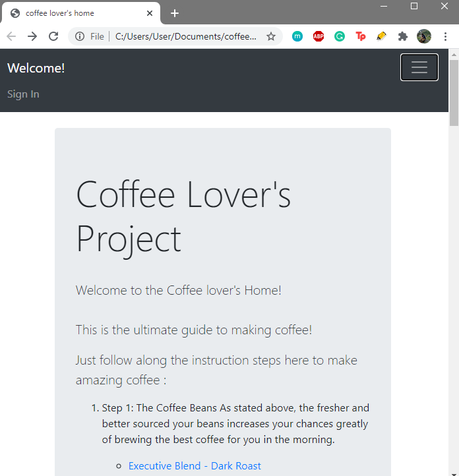Viewport: 459px width, 476px height.
Task: Open the yellow highlighter extension icon
Action: (382, 36)
